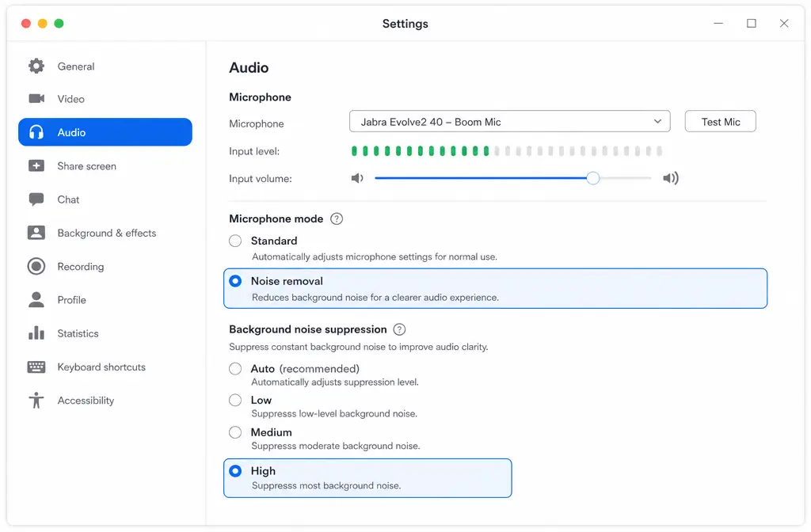
Task: Click the Recording circle icon
Action: 36,266
